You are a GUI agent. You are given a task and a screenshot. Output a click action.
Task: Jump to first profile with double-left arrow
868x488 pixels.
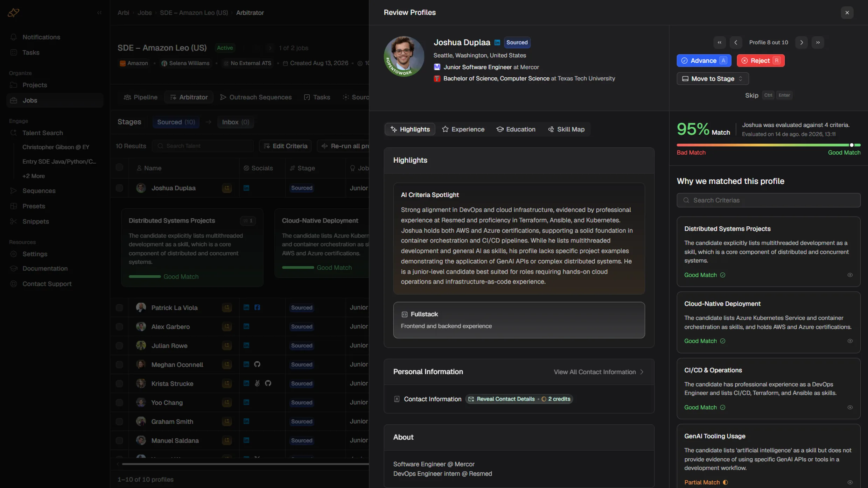719,42
